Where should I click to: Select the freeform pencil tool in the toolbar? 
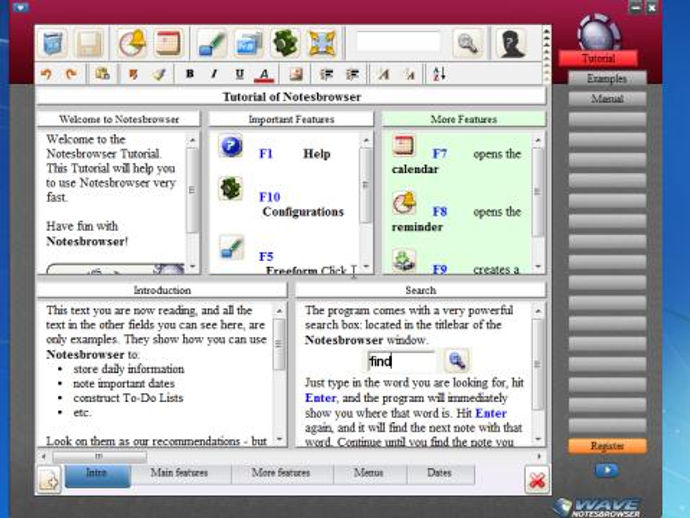(211, 43)
